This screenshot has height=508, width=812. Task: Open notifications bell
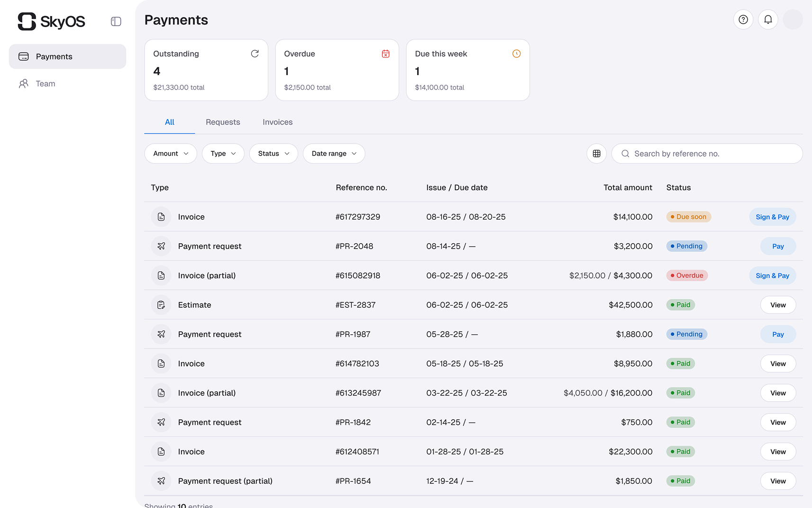click(x=768, y=19)
